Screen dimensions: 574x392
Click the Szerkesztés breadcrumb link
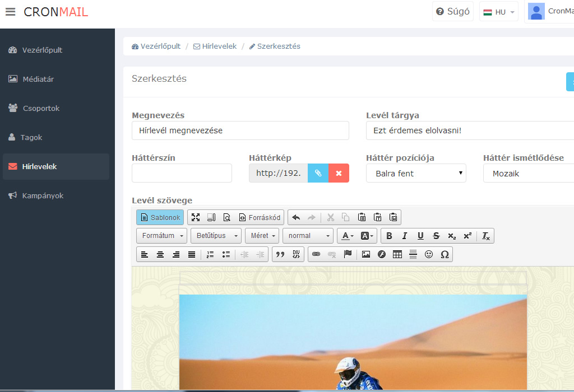click(275, 46)
